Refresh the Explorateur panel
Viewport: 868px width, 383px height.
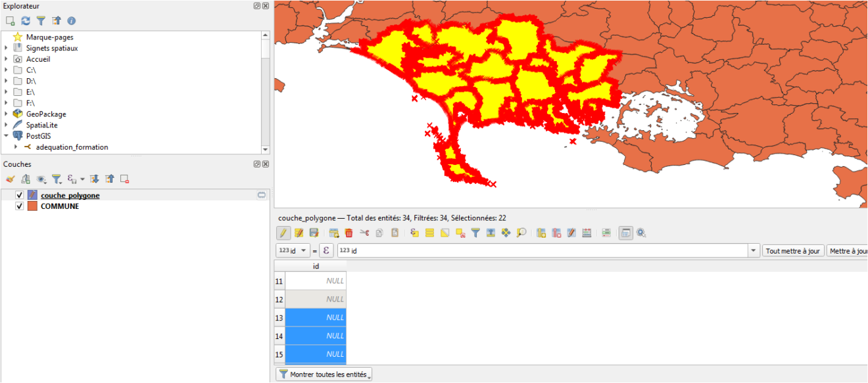25,20
